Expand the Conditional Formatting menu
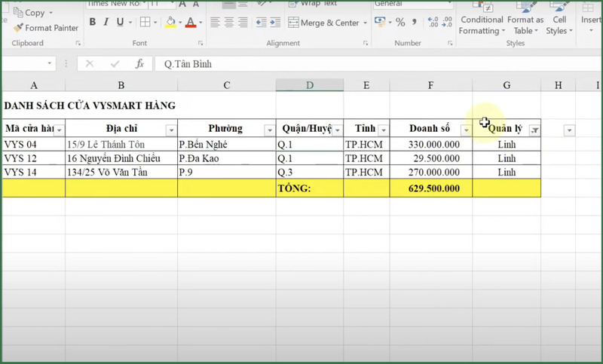Viewport: 603px width, 364px height. click(x=482, y=25)
